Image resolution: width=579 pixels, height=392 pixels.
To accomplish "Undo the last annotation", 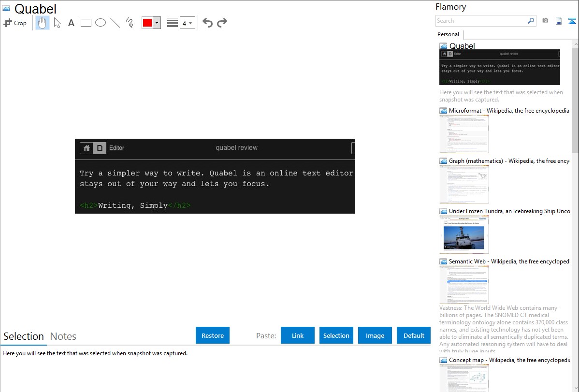I will [207, 23].
